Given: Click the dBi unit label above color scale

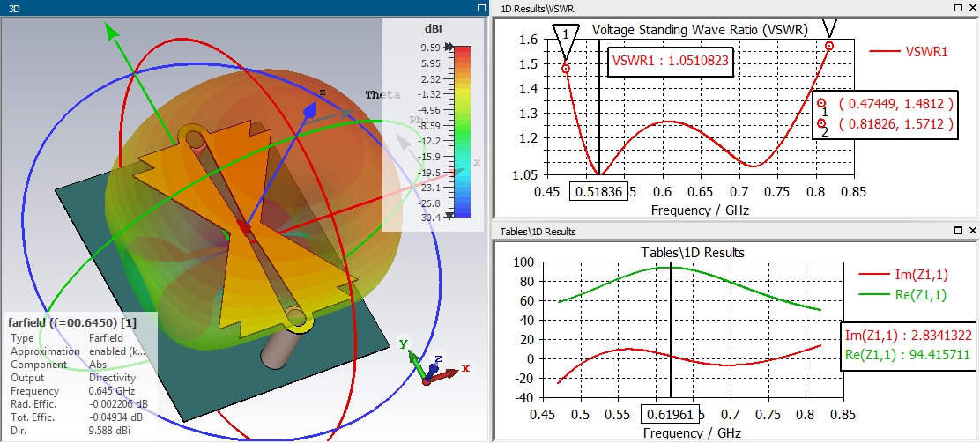Looking at the screenshot, I should [x=434, y=29].
